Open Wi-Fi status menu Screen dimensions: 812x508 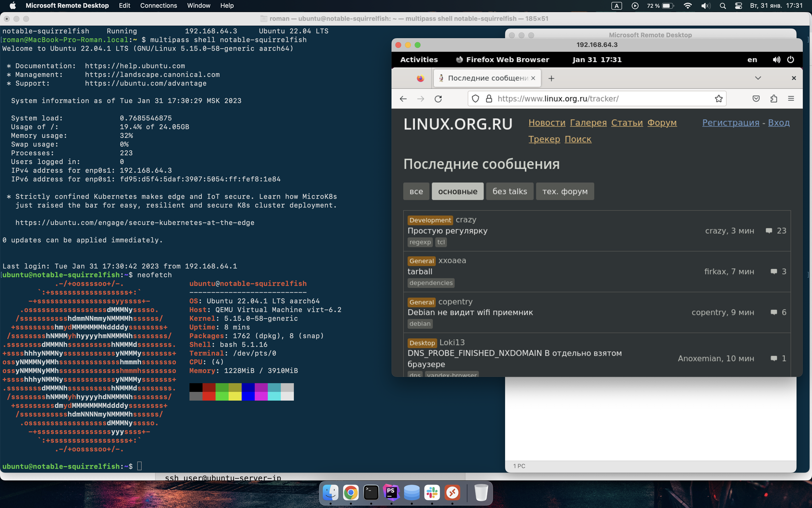[688, 6]
